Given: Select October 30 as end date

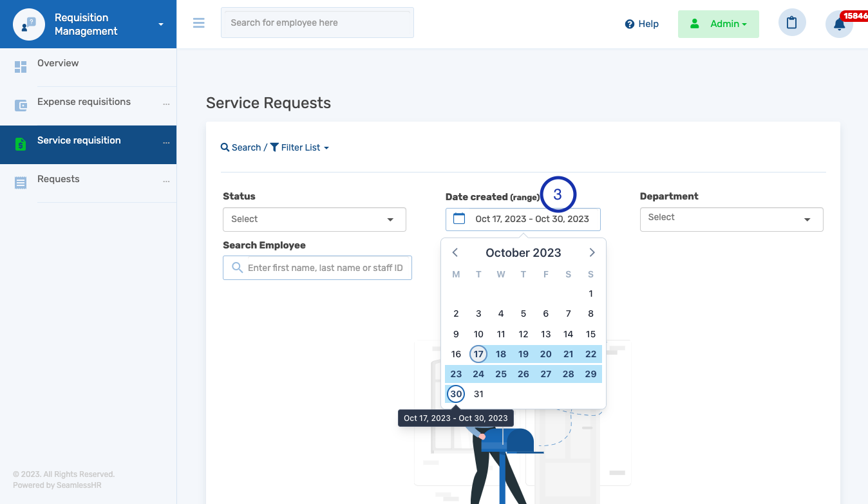Looking at the screenshot, I should point(455,393).
